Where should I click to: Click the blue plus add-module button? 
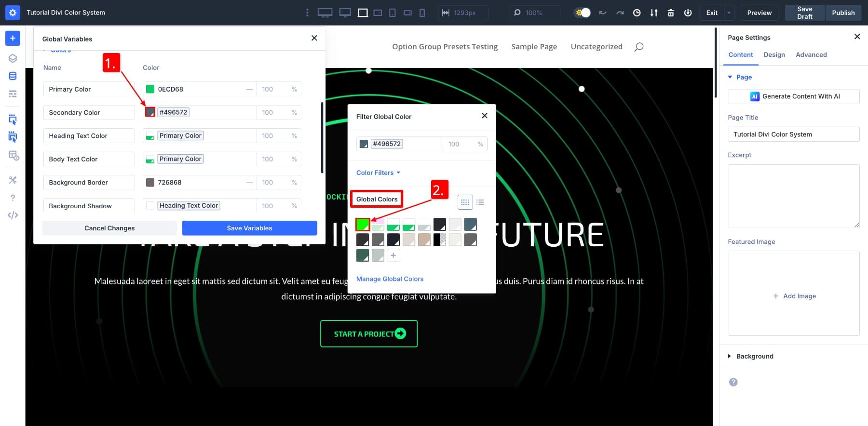tap(13, 38)
